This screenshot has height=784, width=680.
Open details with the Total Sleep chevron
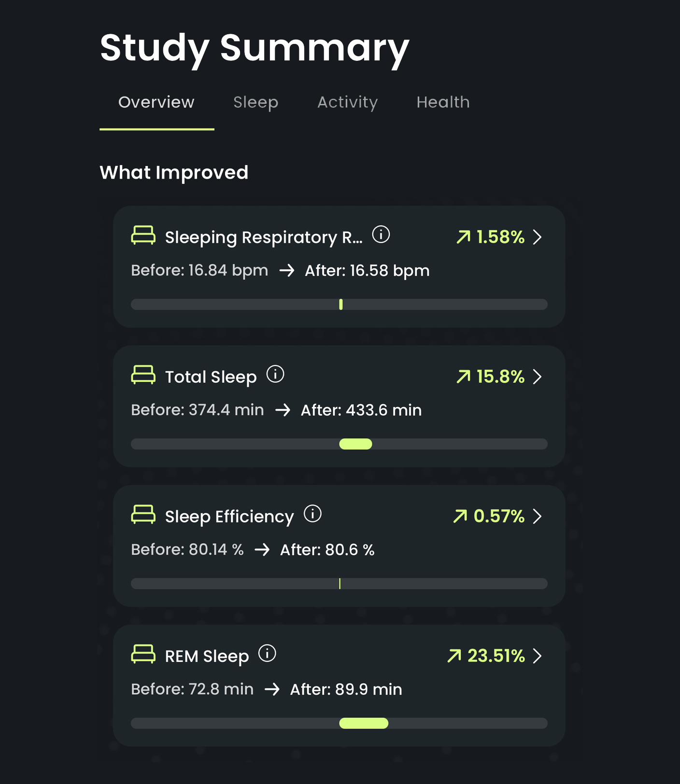(x=538, y=377)
